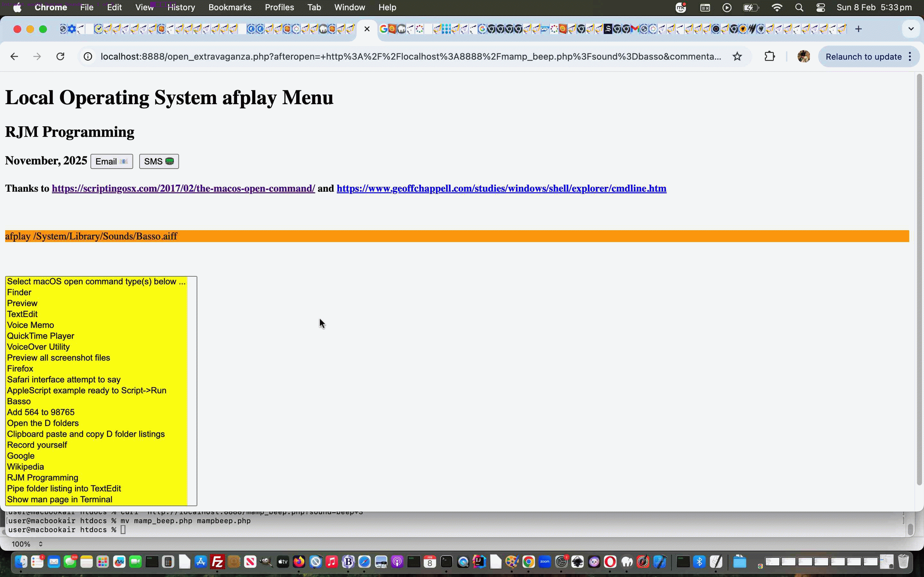Open Firefox from the Dock

[x=299, y=561]
